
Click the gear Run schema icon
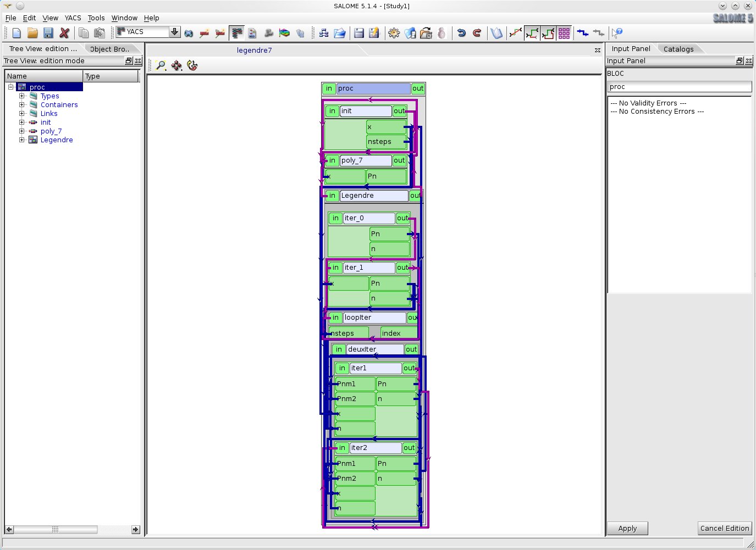(x=394, y=33)
